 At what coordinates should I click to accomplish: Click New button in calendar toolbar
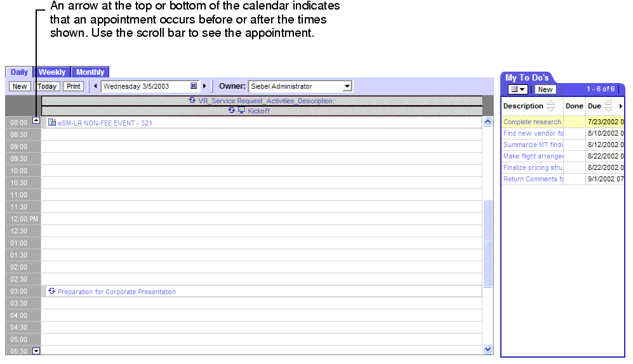coord(20,86)
